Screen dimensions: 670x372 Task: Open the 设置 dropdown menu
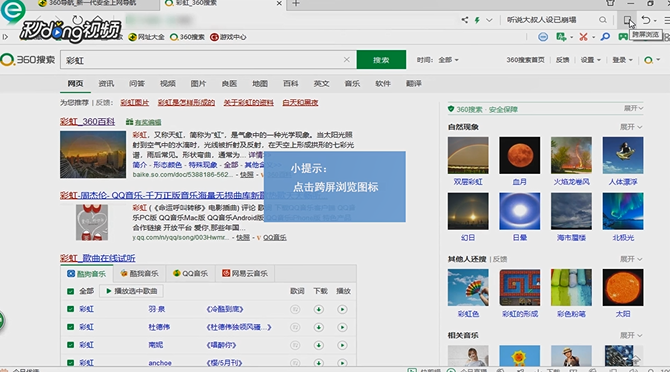591,60
